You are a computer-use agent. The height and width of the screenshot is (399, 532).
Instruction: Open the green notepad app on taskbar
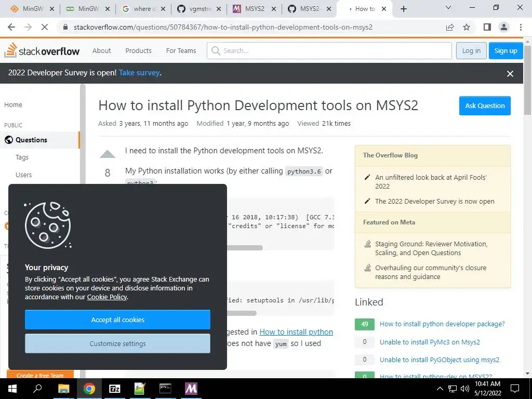(x=140, y=389)
